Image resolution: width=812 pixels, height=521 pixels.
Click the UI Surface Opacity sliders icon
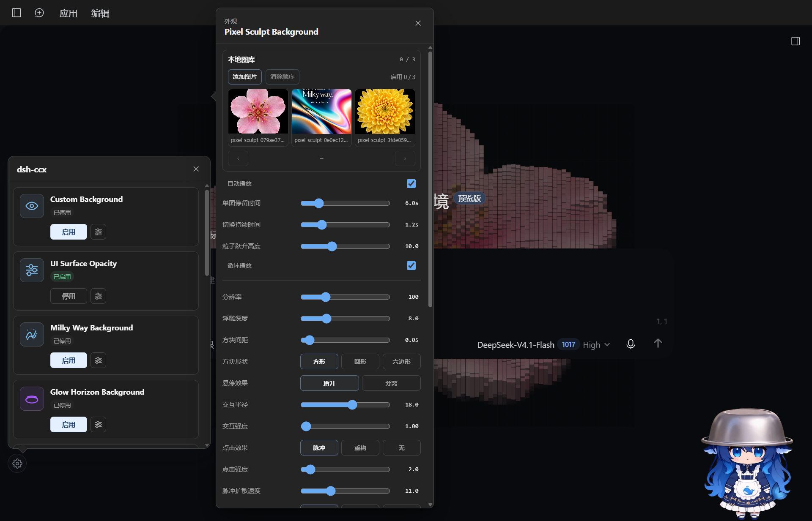pyautogui.click(x=32, y=270)
